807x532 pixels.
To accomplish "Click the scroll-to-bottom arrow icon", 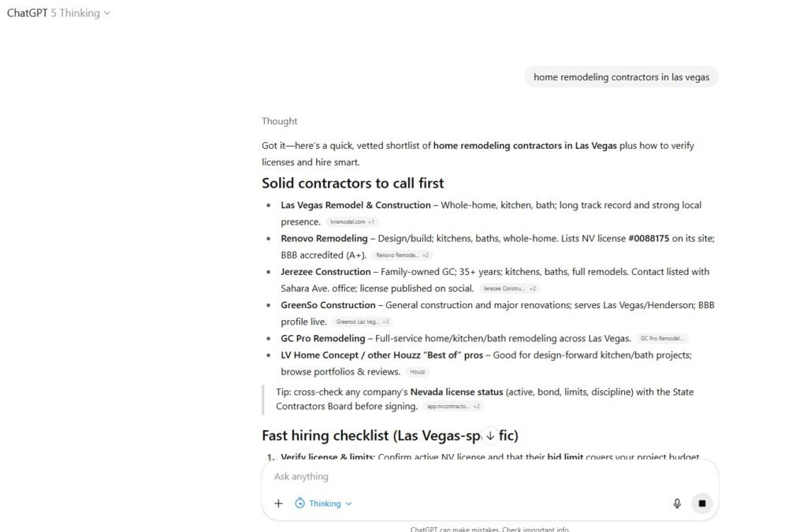I will coord(490,435).
